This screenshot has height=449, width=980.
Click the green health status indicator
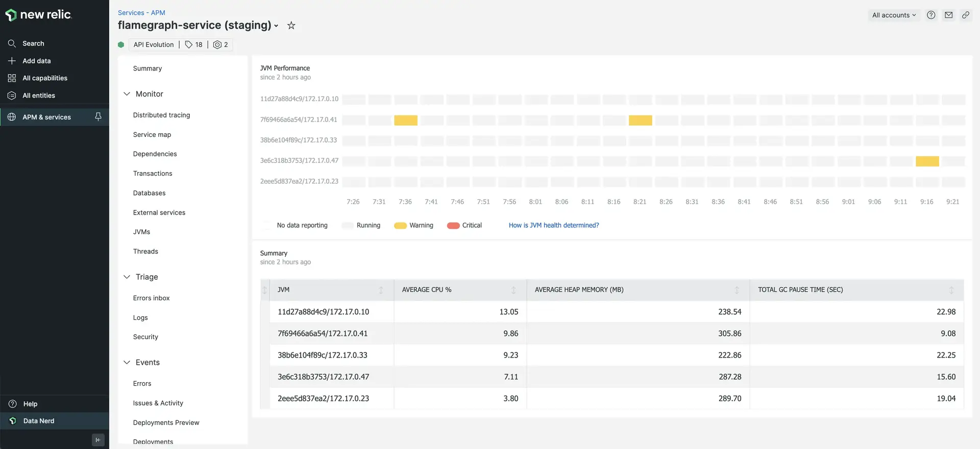[121, 44]
